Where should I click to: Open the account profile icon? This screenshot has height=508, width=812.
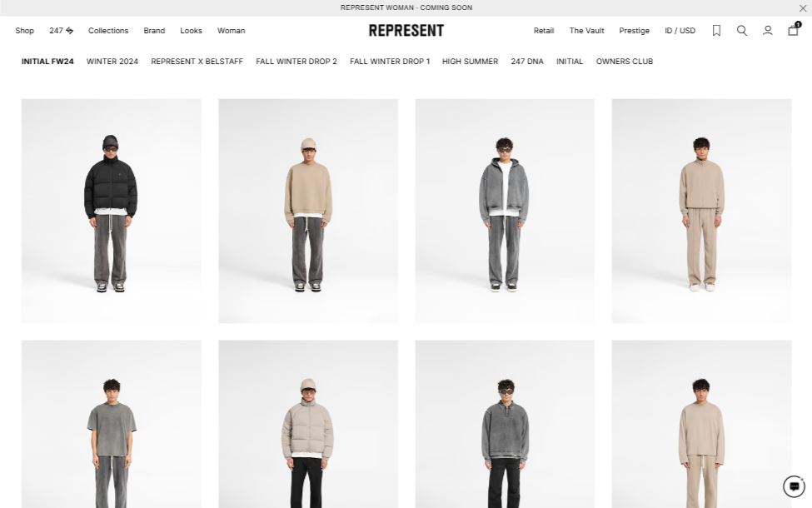click(768, 31)
